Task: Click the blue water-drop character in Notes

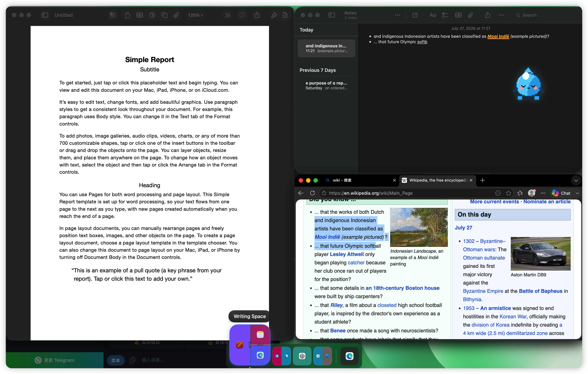Action: (x=528, y=84)
